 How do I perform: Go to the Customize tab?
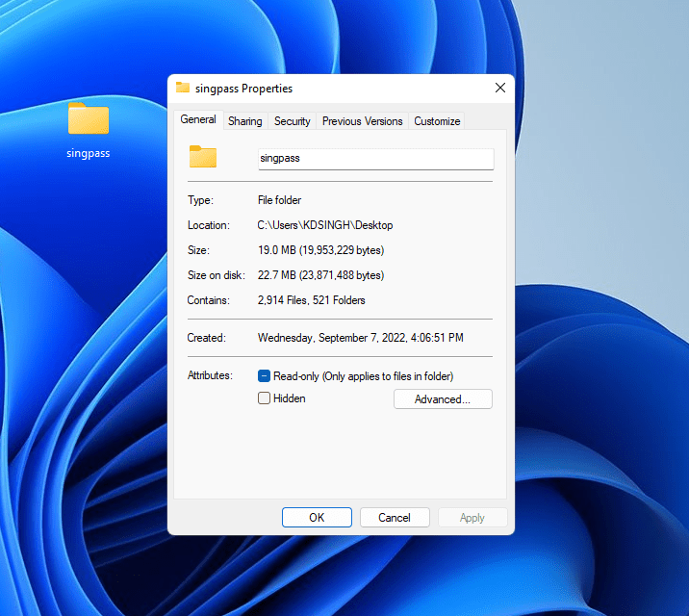437,121
